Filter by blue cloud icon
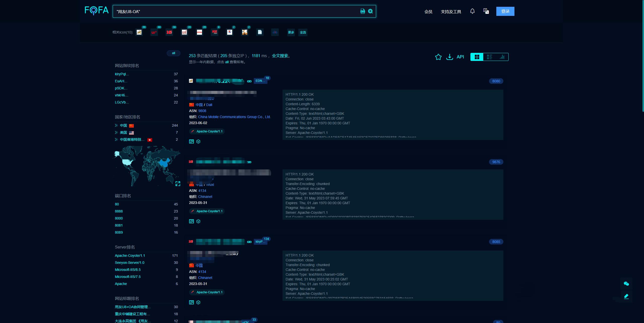This screenshot has height=323, width=644. point(275,32)
